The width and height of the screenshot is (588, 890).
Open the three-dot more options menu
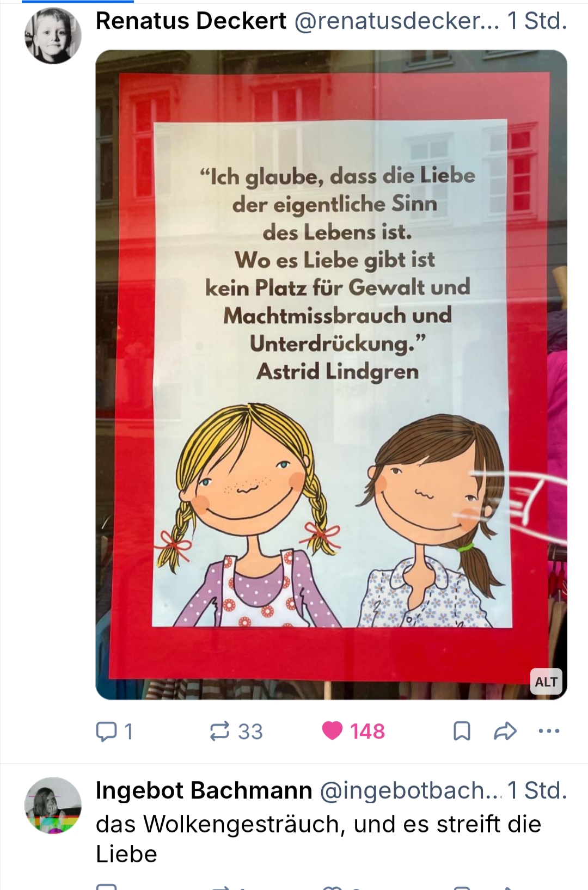tap(549, 731)
